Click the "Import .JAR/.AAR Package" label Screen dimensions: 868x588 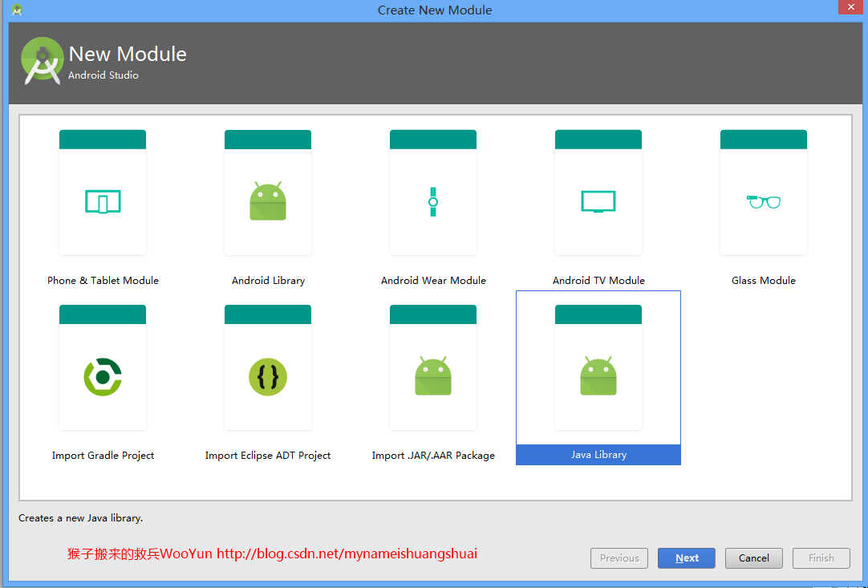(x=433, y=456)
